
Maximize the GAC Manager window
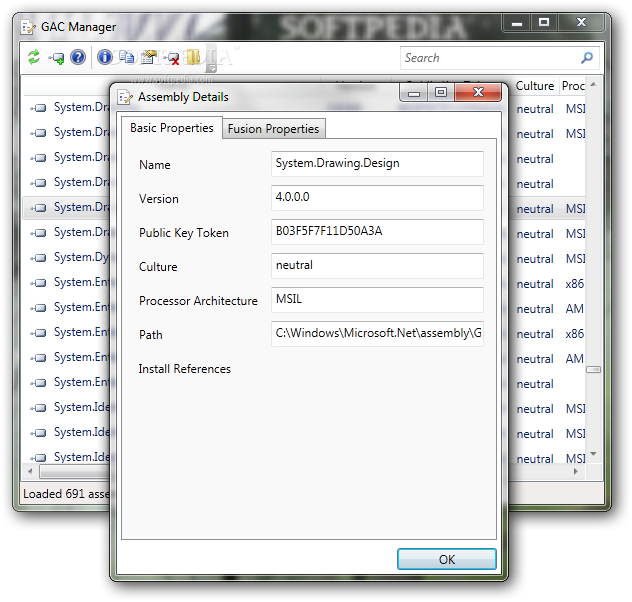(544, 22)
